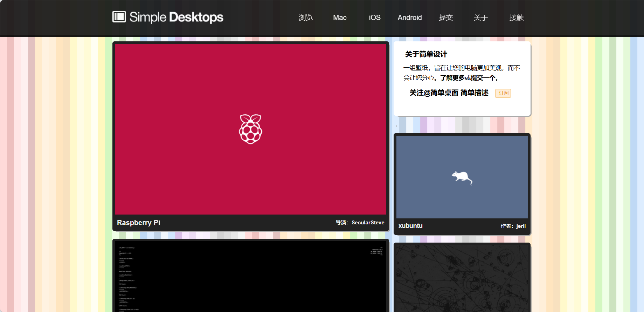
Task: Click the Simple Desktops logo icon
Action: click(x=119, y=16)
